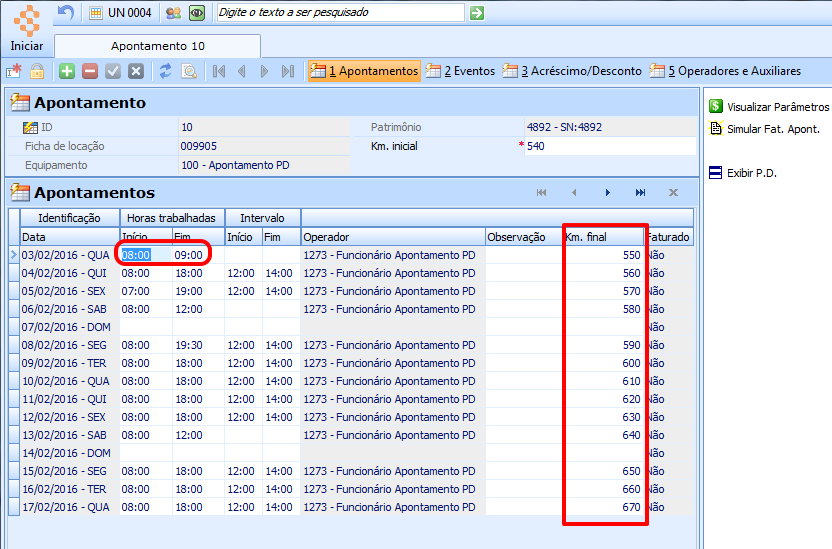Click the padlock icon
The width and height of the screenshot is (832, 549).
click(x=37, y=71)
